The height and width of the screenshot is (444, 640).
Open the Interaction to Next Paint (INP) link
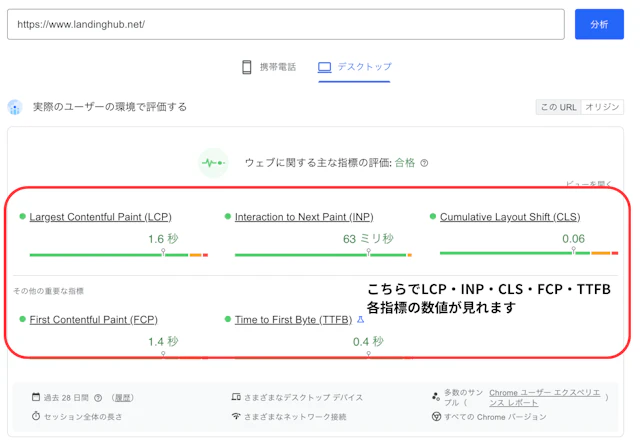pos(304,217)
